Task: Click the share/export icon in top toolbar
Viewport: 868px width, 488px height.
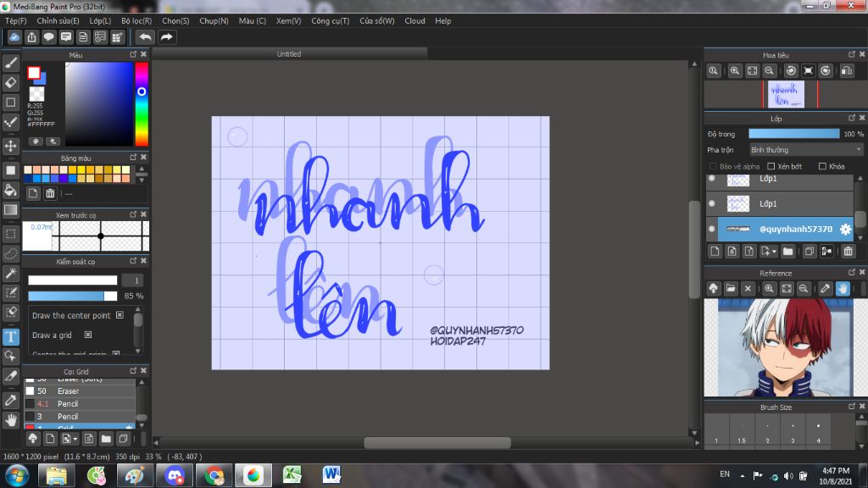Action: [31, 37]
